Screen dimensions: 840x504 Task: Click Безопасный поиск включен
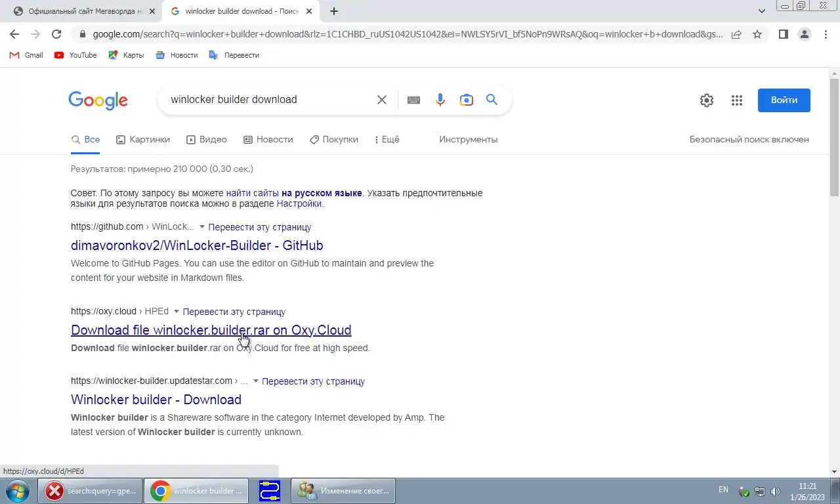coord(749,139)
